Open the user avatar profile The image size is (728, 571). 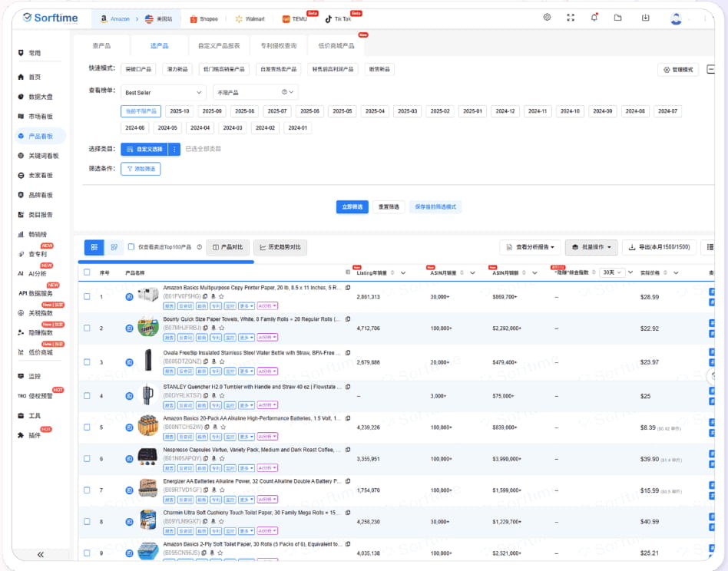[676, 18]
